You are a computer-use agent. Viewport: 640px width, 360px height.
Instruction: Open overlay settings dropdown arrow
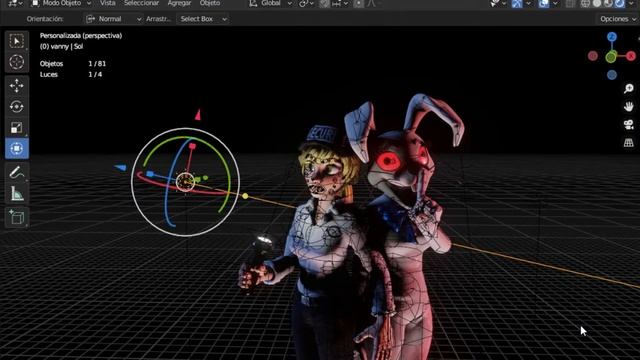click(555, 3)
